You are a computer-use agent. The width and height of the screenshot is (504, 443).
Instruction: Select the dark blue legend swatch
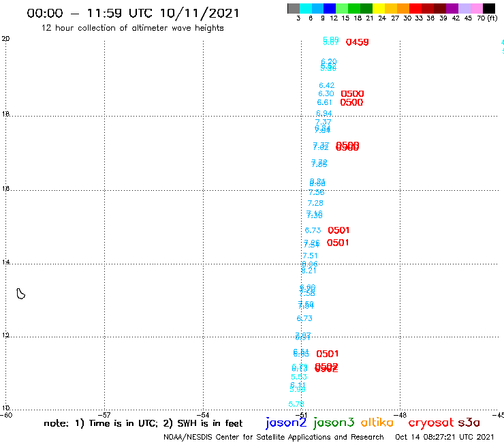pos(330,8)
